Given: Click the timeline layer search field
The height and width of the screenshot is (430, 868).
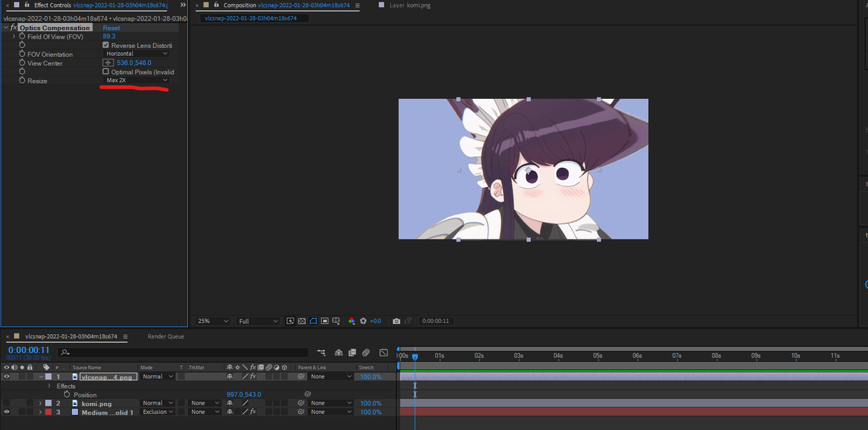Looking at the screenshot, I should pyautogui.click(x=184, y=353).
